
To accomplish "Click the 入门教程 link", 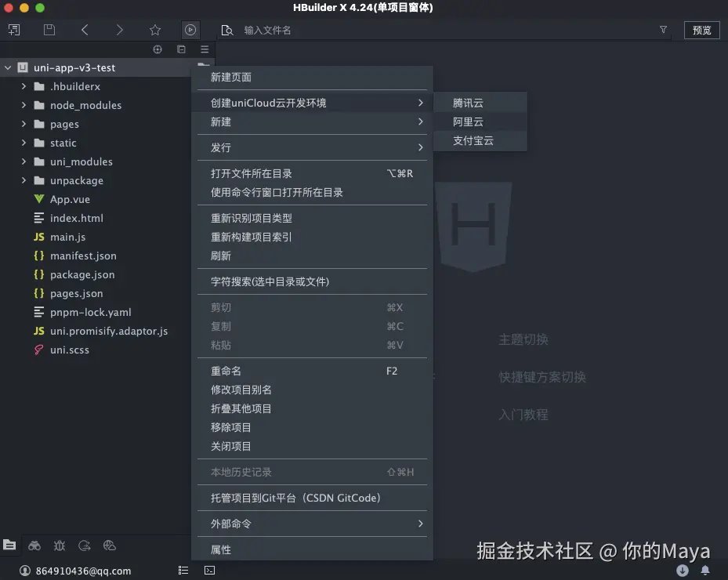I will (x=523, y=415).
